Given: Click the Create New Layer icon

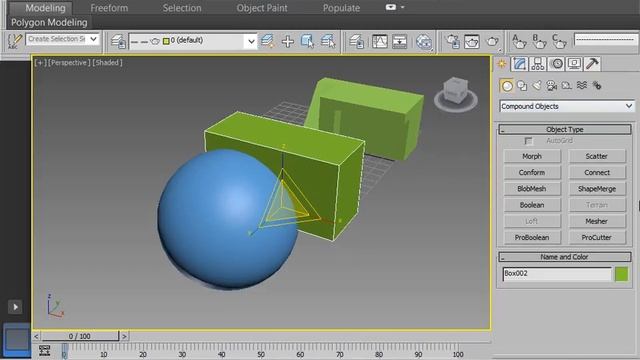Looking at the screenshot, I should [268, 41].
